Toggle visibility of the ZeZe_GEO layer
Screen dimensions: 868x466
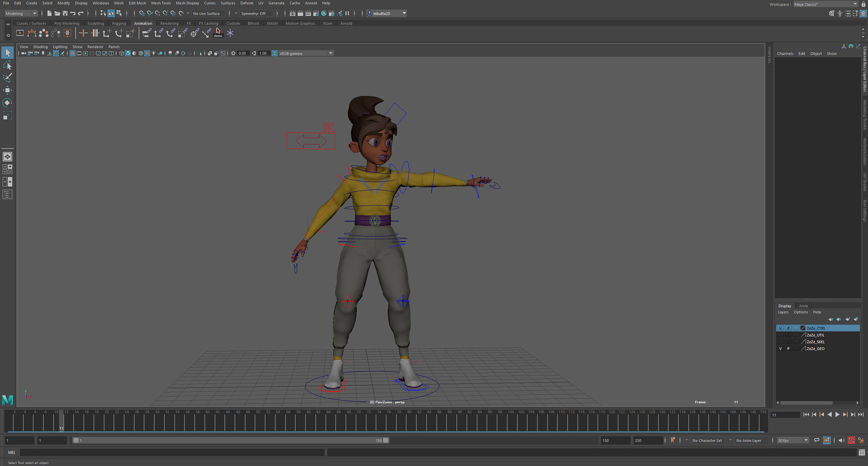(x=780, y=348)
